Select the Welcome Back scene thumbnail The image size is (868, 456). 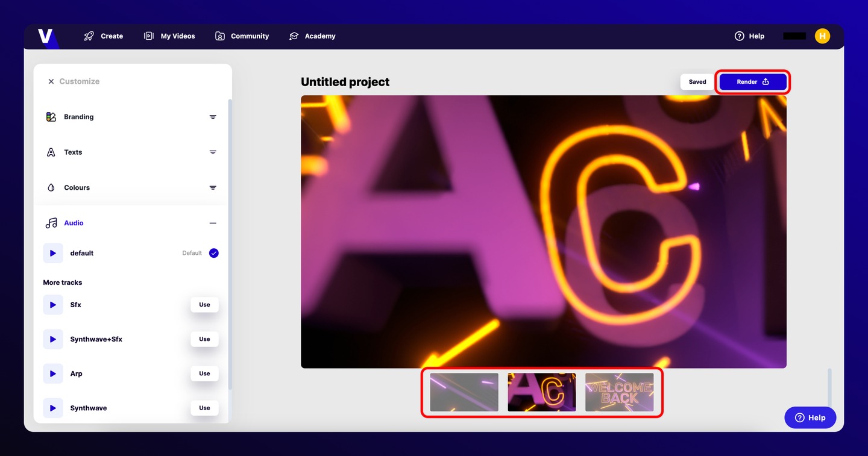coord(619,392)
